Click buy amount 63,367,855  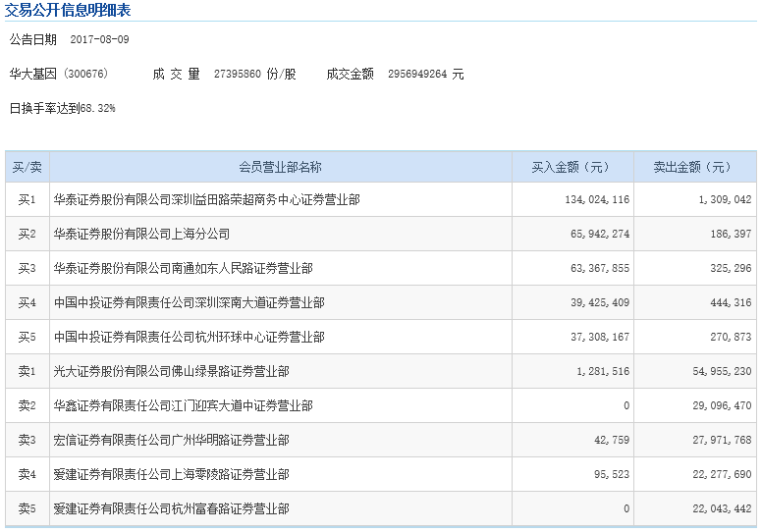pyautogui.click(x=600, y=268)
